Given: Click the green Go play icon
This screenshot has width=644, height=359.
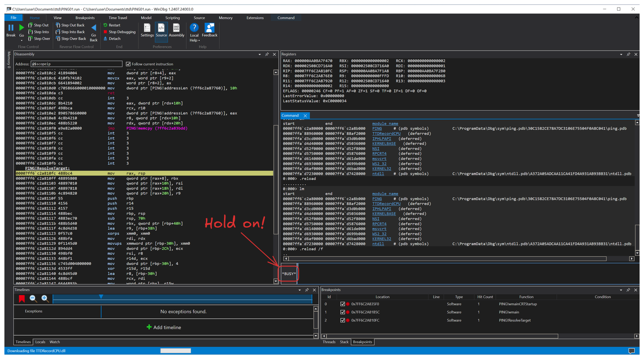Looking at the screenshot, I should (22, 28).
